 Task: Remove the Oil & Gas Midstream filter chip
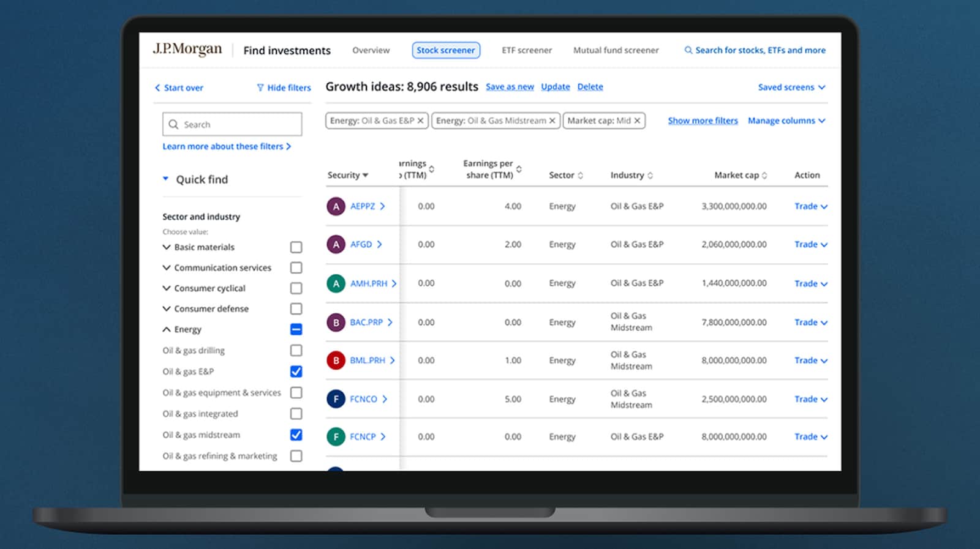tap(552, 121)
